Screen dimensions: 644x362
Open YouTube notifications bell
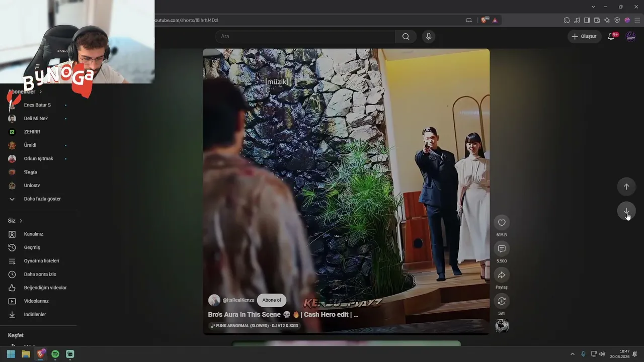(x=611, y=36)
